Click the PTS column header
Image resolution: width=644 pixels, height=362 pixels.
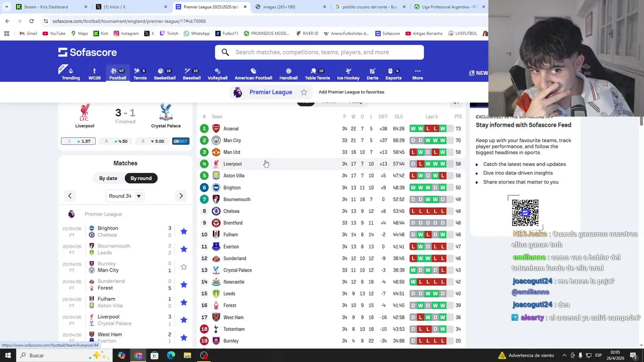pyautogui.click(x=458, y=117)
